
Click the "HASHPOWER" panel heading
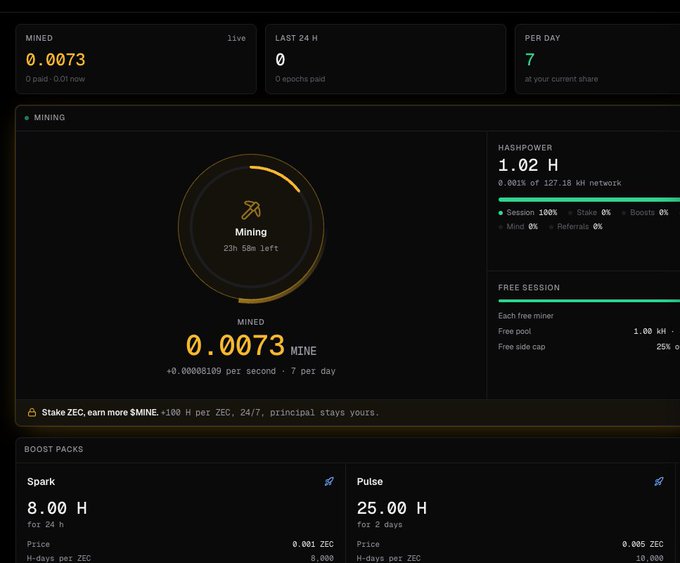(x=525, y=148)
